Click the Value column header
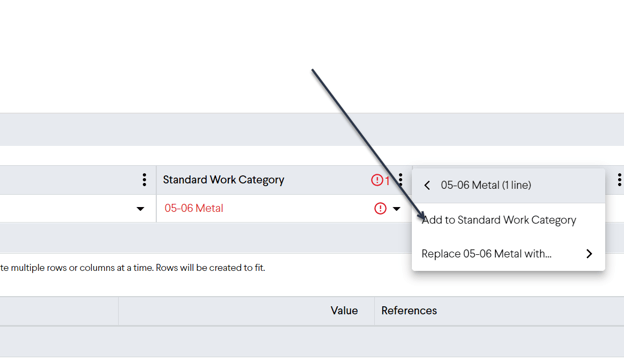The width and height of the screenshot is (624, 361). pyautogui.click(x=344, y=310)
